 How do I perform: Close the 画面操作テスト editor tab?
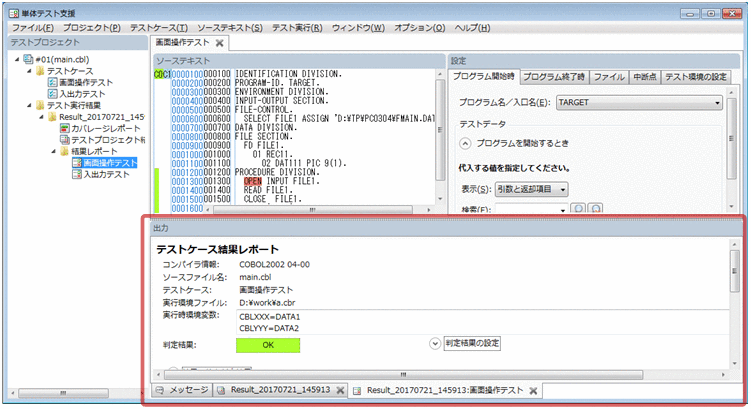click(x=220, y=43)
